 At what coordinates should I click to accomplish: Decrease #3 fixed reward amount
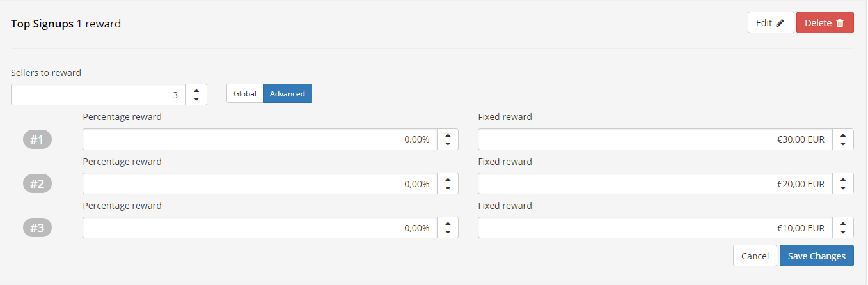843,233
